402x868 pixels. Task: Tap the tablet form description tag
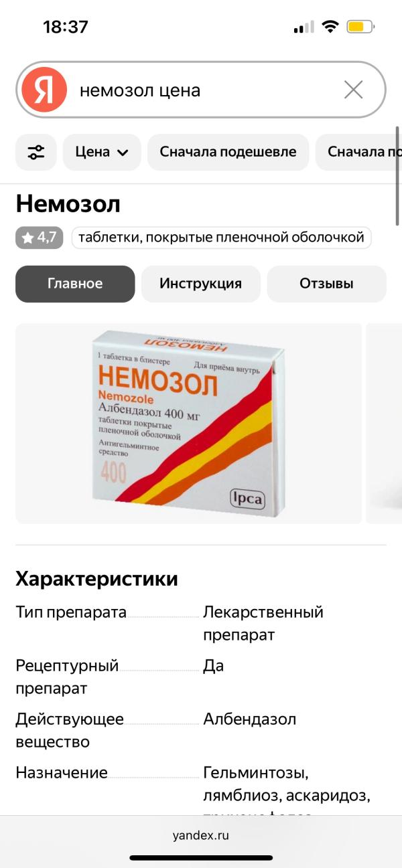click(x=221, y=238)
